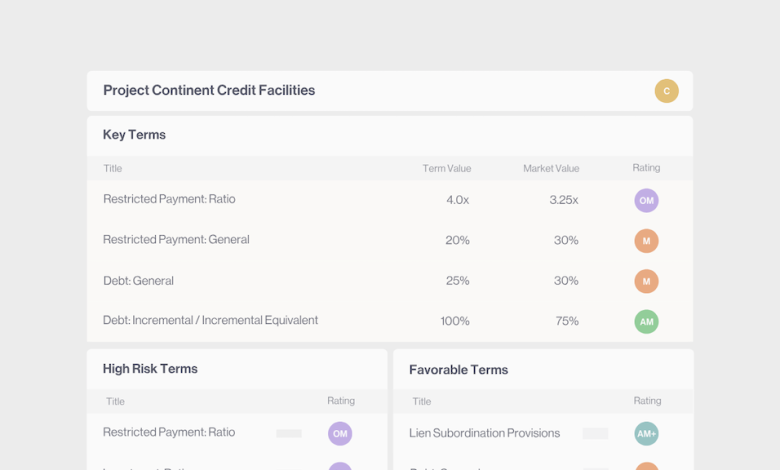Click Rating column header in Key Terms
The height and width of the screenshot is (470, 780).
point(646,168)
